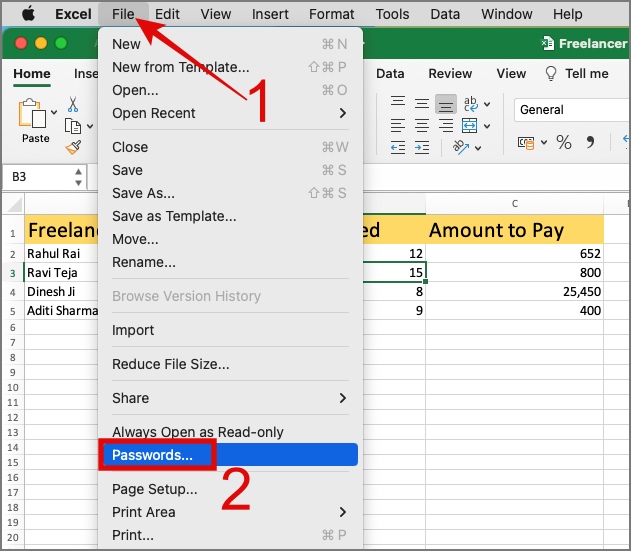Open the Copy options dropdown arrow

tap(90, 126)
